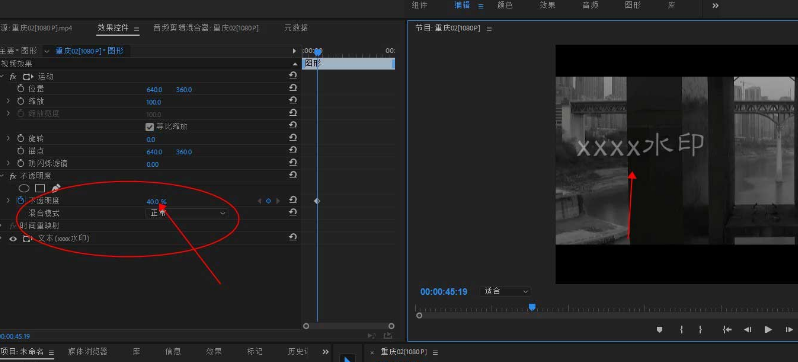Reset the Anchor Point parameter
This screenshot has height=362, width=798.
click(293, 150)
